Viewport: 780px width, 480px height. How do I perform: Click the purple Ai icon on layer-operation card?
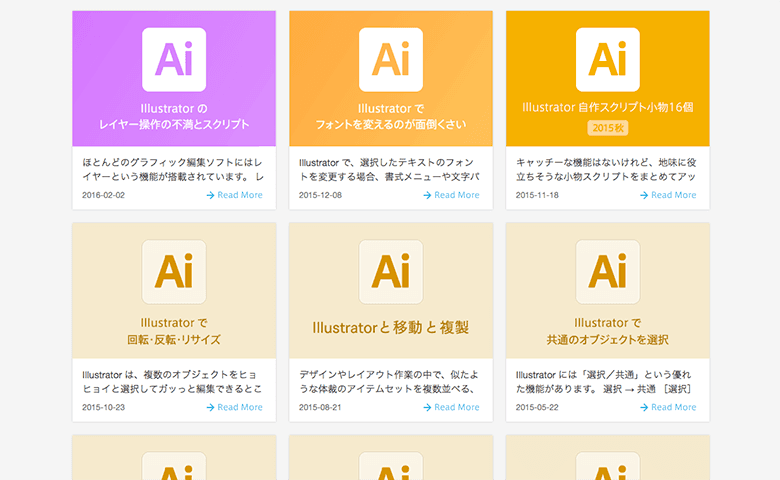click(174, 60)
